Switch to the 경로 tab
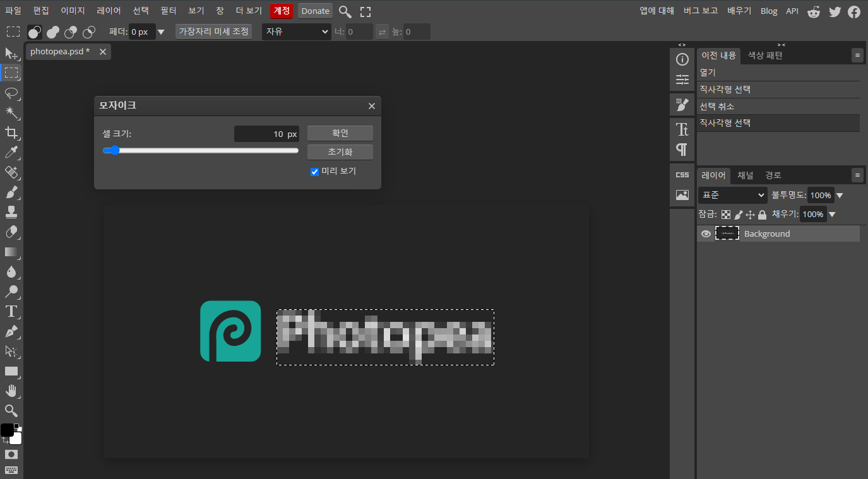This screenshot has width=868, height=479. click(x=773, y=175)
